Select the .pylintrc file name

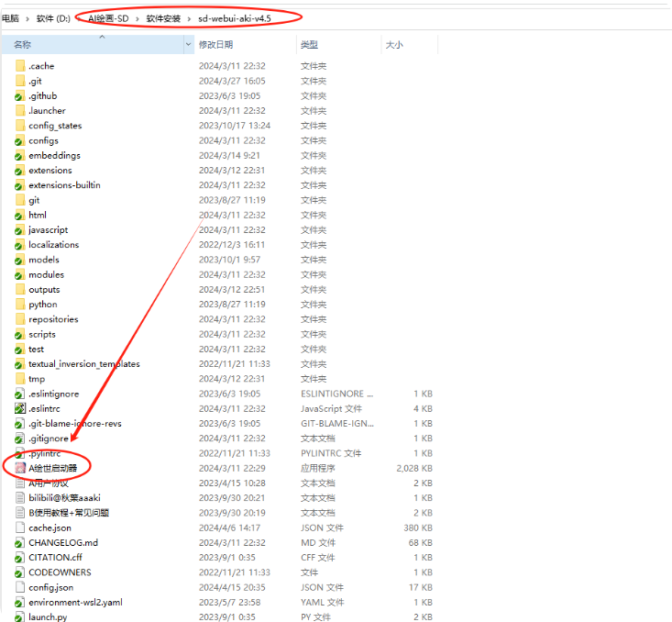45,453
